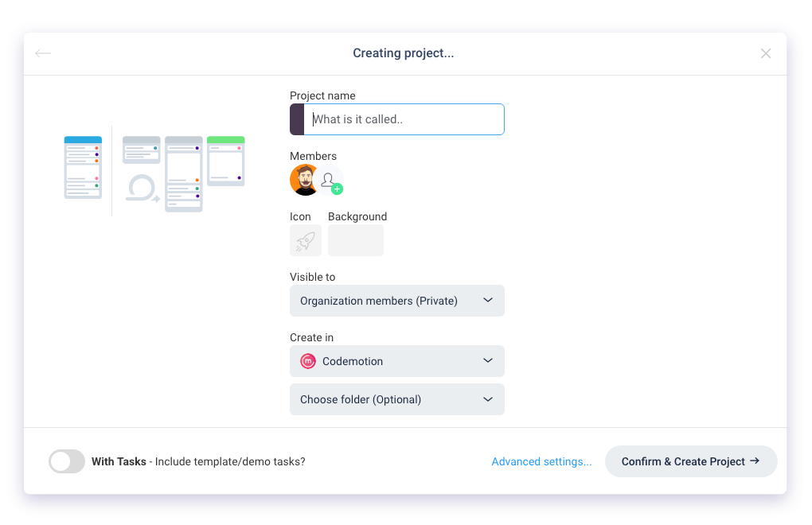Open the Create in Codemotion dropdown
The height and width of the screenshot is (525, 812).
point(396,361)
